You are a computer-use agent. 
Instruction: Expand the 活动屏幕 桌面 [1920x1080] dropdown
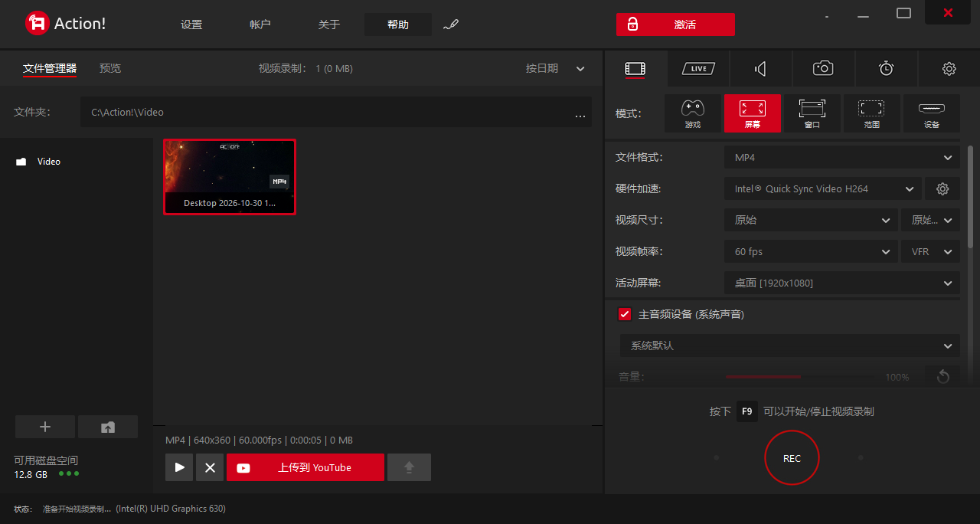coord(842,283)
